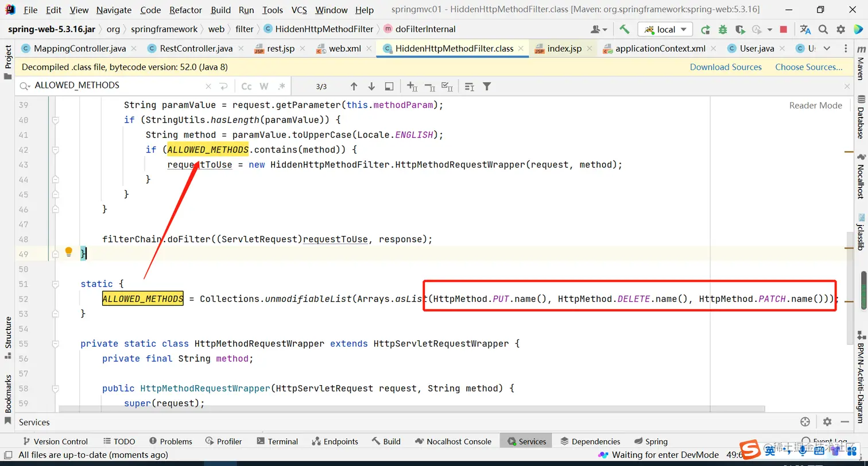The width and height of the screenshot is (868, 466).
Task: Collapse the code fold at line 40
Action: [x=56, y=120]
